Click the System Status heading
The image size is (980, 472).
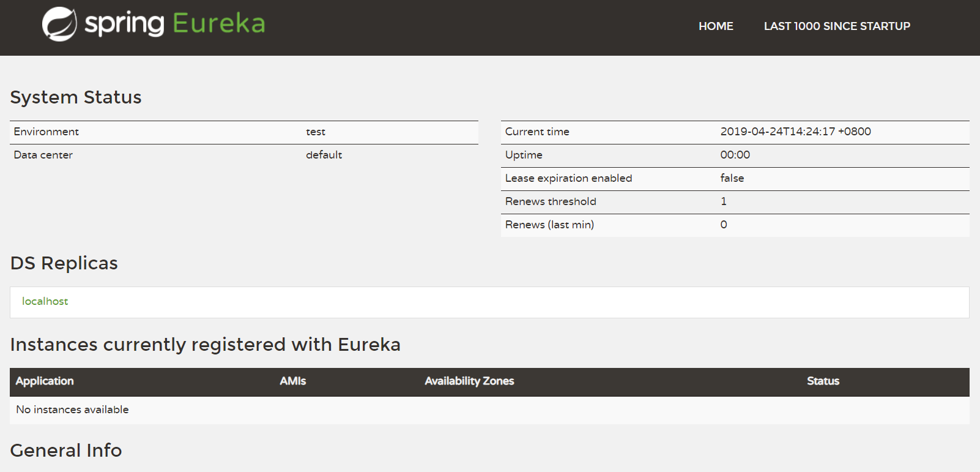tap(76, 97)
